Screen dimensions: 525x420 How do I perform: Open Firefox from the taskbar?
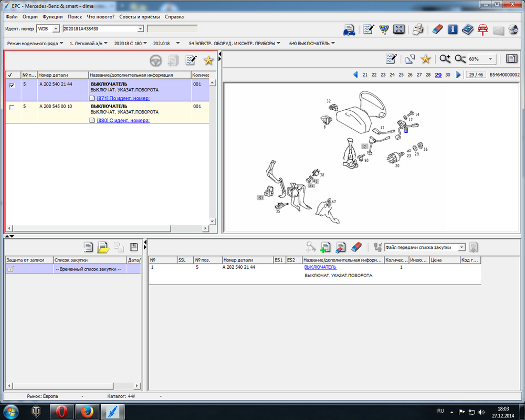pos(87,412)
